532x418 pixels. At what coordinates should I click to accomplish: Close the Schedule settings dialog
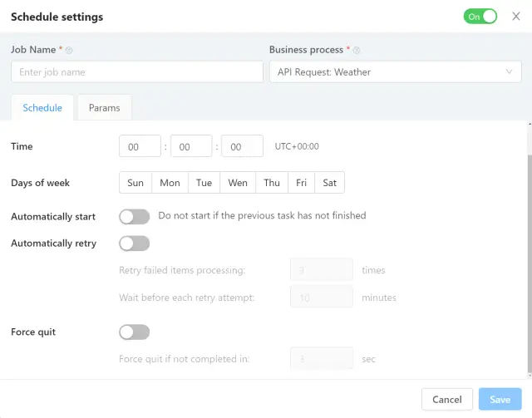click(516, 16)
